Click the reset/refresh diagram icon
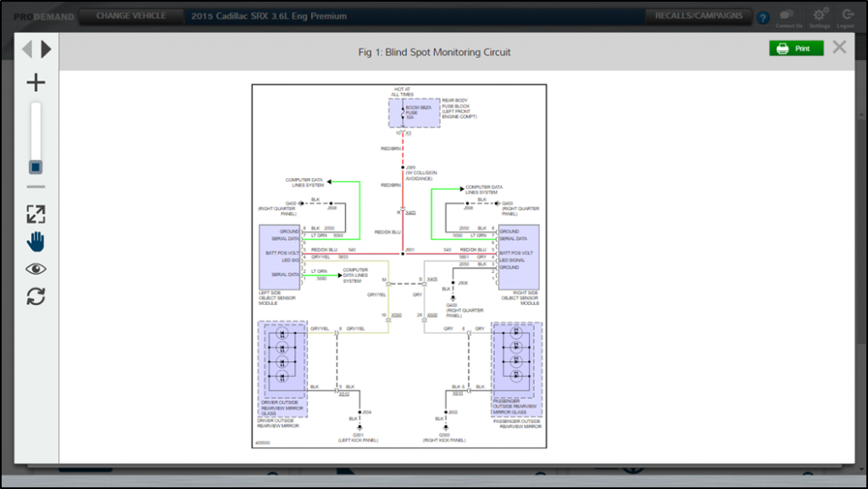Screen dimensions: 868x489 pyautogui.click(x=36, y=297)
